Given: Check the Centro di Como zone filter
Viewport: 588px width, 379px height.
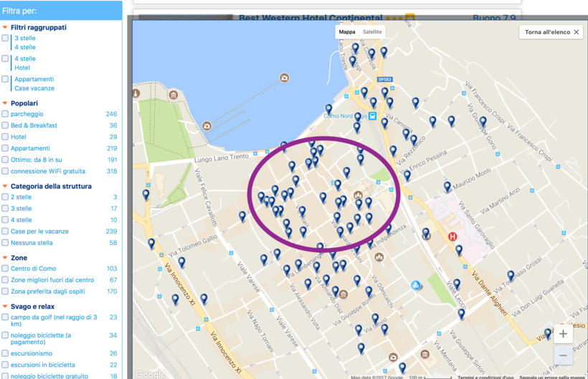Looking at the screenshot, I should 5,269.
